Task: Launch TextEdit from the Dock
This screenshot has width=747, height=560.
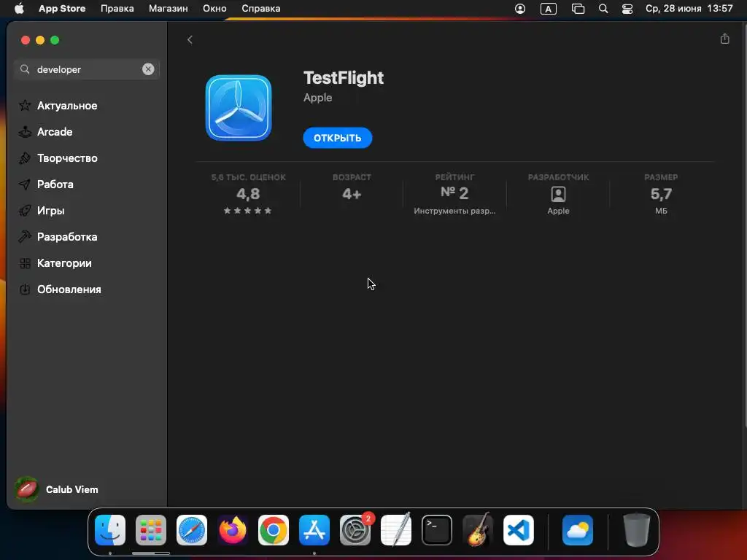Action: [396, 530]
